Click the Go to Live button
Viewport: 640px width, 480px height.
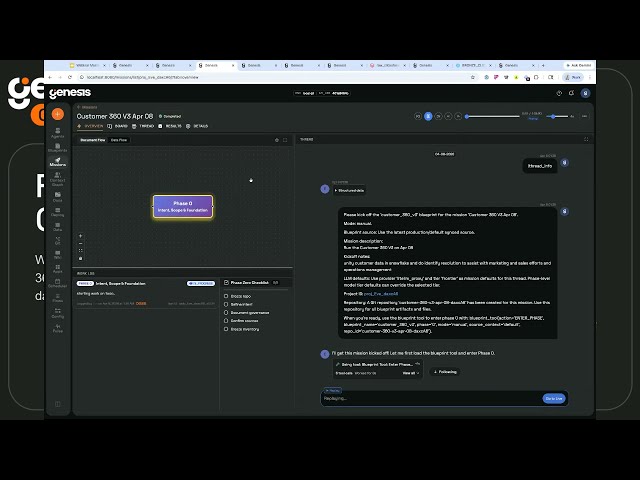(x=554, y=398)
